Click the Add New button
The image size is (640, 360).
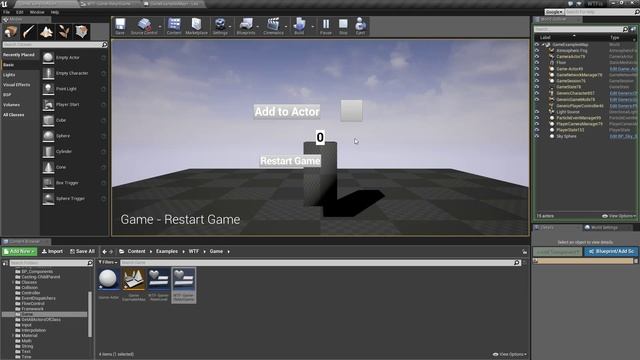point(19,251)
